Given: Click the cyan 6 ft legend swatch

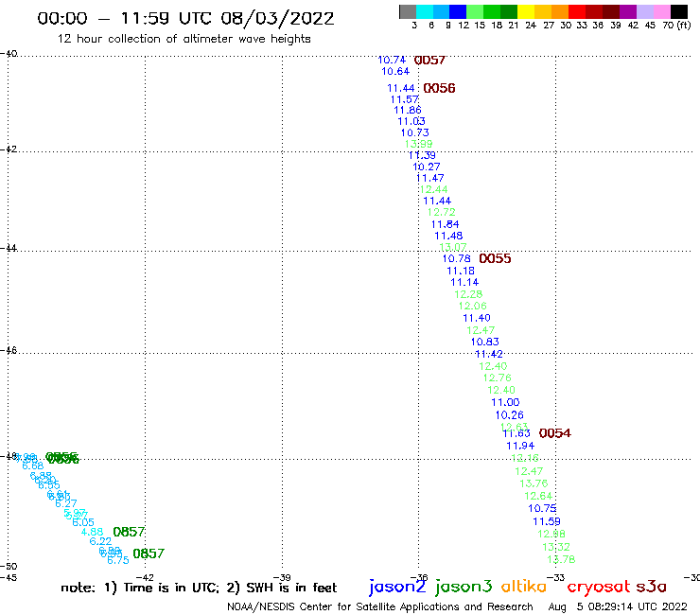Looking at the screenshot, I should tap(425, 11).
